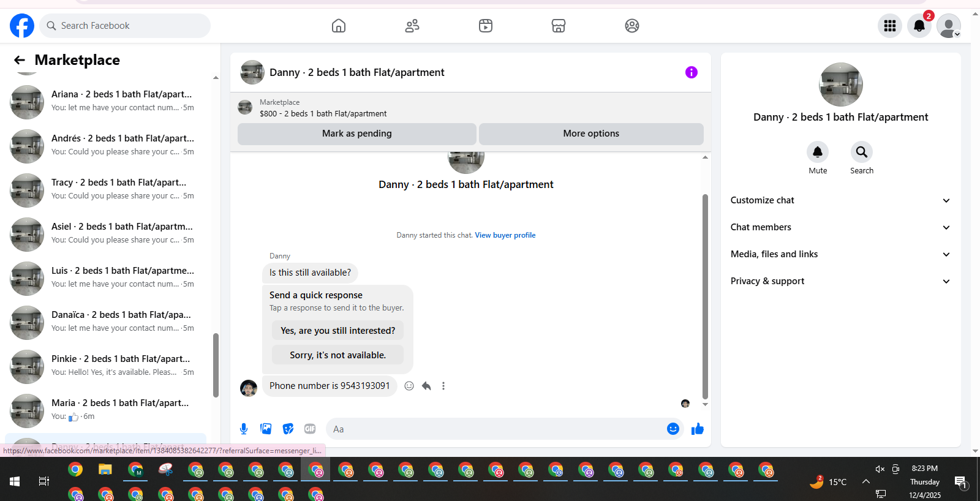Click Danny's avatar beside phone number message
Screen dimensions: 980x501
pyautogui.click(x=249, y=388)
